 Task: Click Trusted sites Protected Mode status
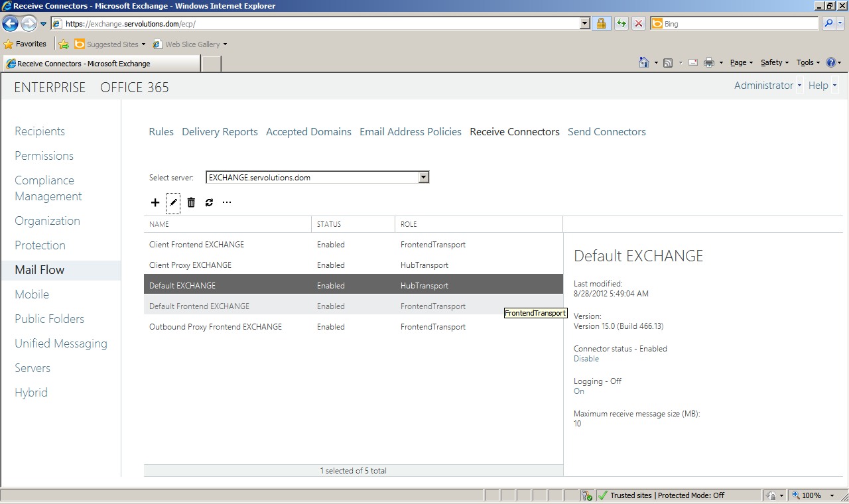667,495
